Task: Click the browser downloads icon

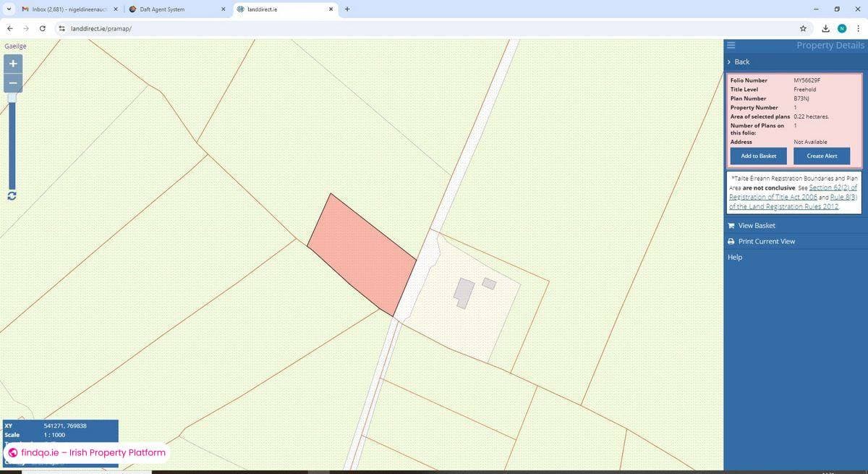Action: pyautogui.click(x=825, y=28)
